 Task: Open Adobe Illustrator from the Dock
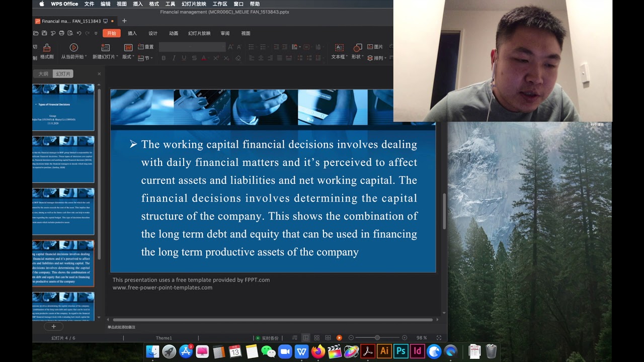[384, 351]
